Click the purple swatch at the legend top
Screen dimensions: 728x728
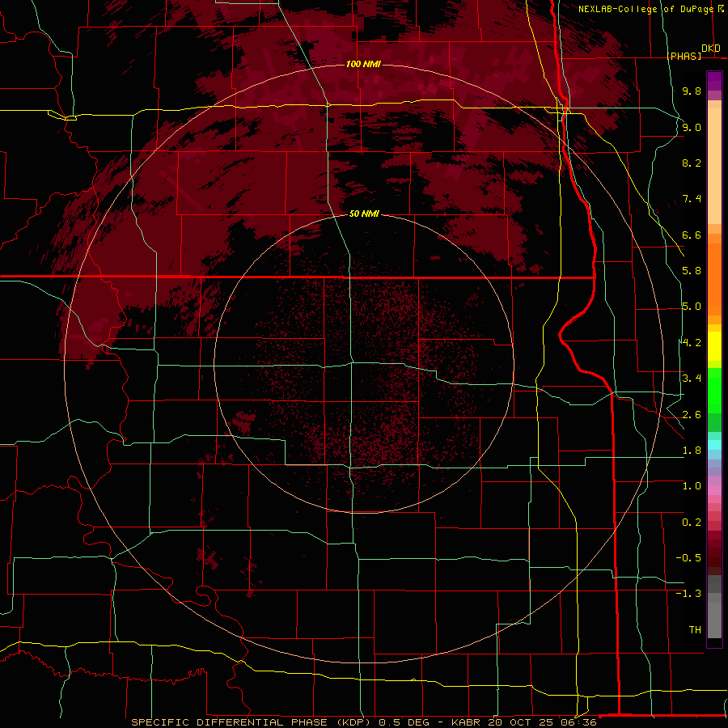click(x=714, y=81)
